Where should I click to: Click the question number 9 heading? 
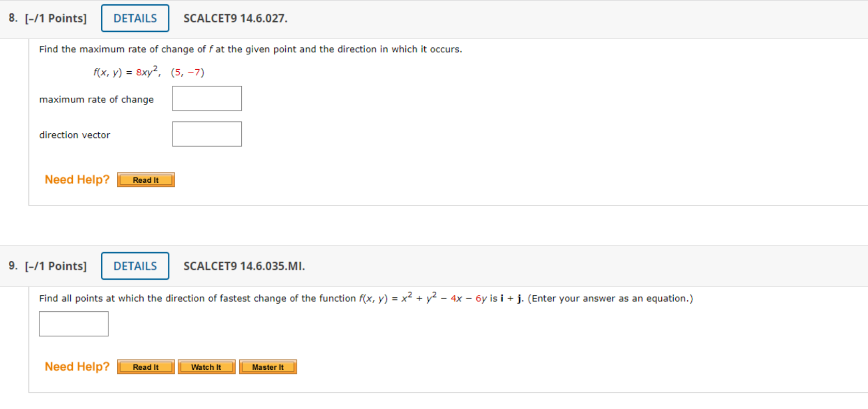pyautogui.click(x=13, y=265)
